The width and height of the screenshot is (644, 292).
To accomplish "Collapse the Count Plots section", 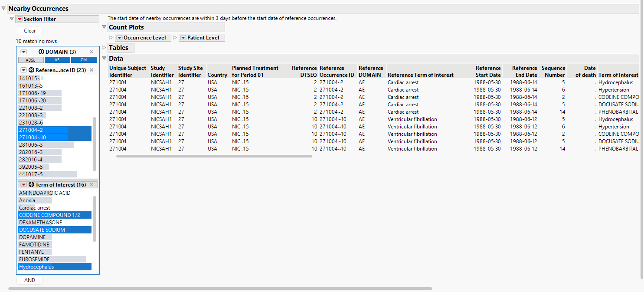I will 104,27.
